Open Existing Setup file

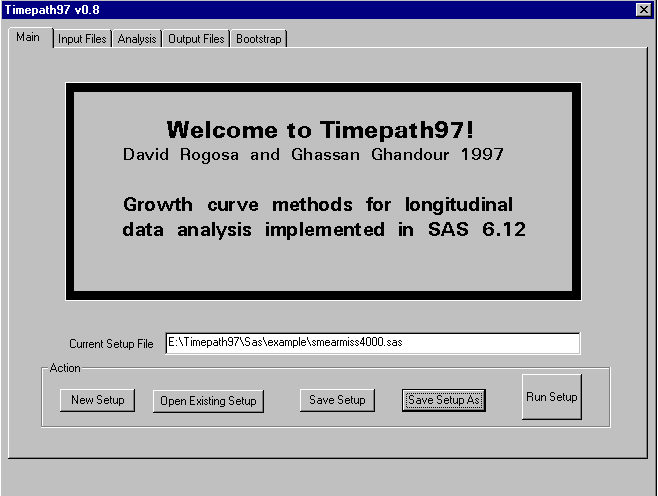pos(208,401)
